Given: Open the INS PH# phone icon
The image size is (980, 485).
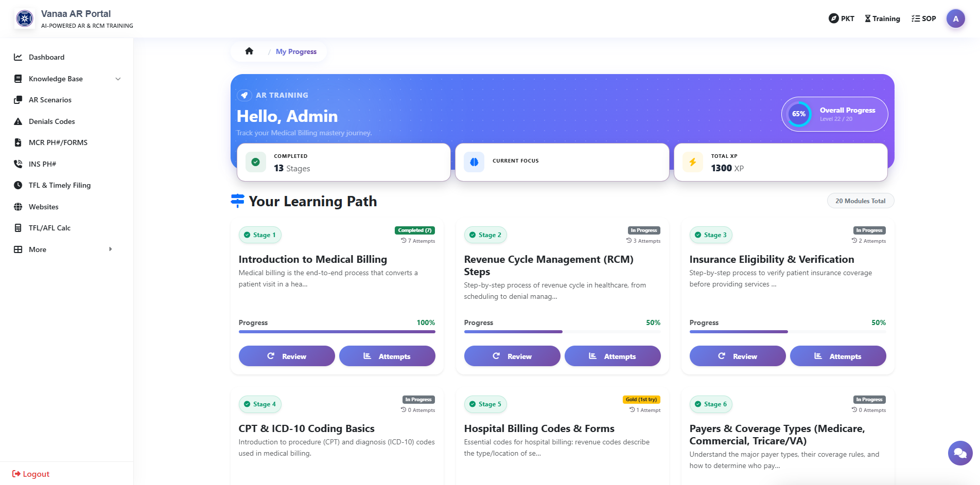Looking at the screenshot, I should (18, 164).
